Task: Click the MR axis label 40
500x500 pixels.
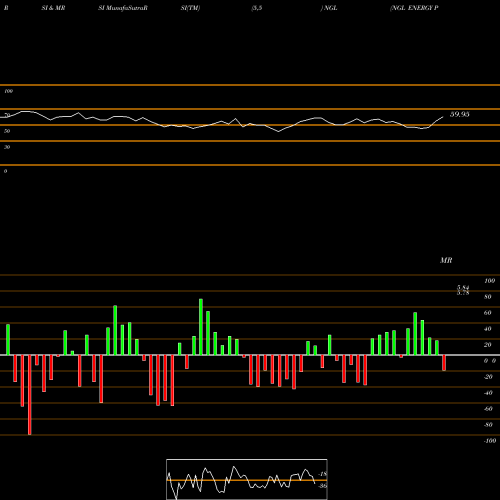Action: click(488, 329)
